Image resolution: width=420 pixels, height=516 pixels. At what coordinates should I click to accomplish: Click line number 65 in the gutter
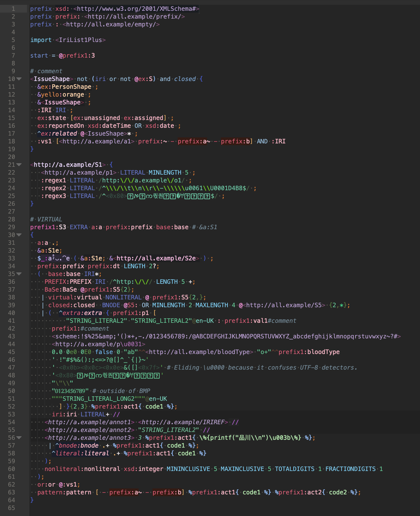[11, 508]
